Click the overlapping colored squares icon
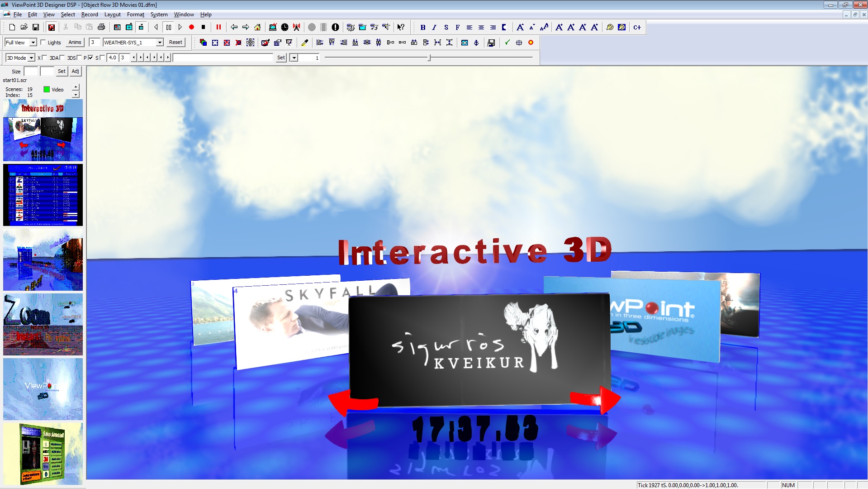The image size is (868, 489). click(203, 43)
